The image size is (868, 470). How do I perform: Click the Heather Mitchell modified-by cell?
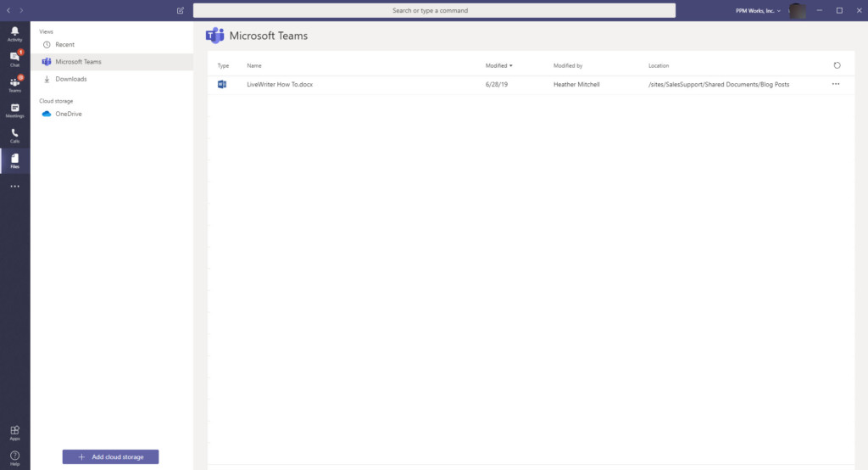click(x=576, y=84)
